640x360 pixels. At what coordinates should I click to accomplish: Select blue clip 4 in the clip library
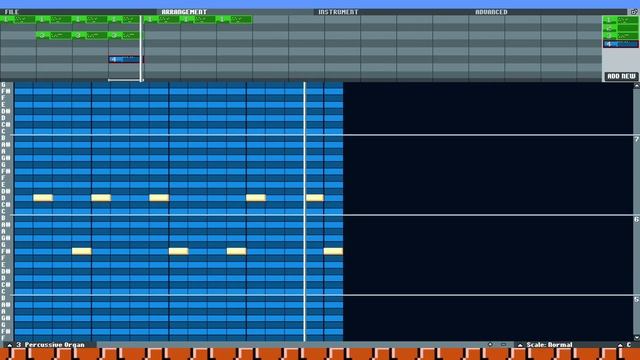click(x=620, y=44)
